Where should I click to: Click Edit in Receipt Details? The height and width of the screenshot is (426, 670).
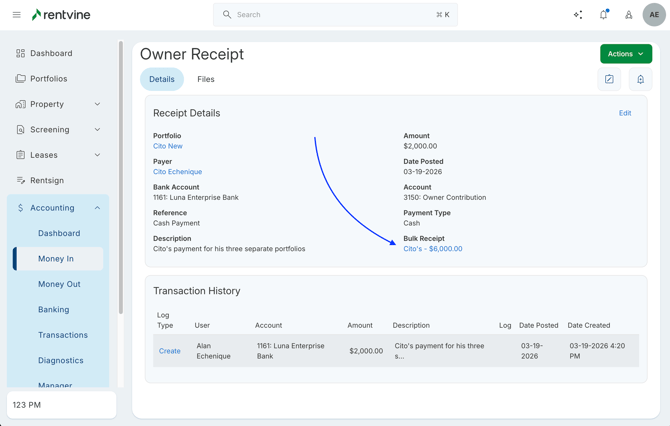point(624,113)
